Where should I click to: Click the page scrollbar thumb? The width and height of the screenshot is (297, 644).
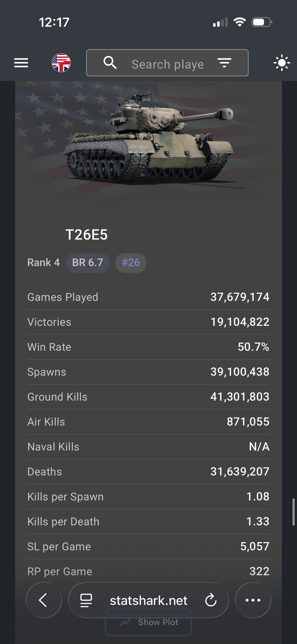(293, 511)
